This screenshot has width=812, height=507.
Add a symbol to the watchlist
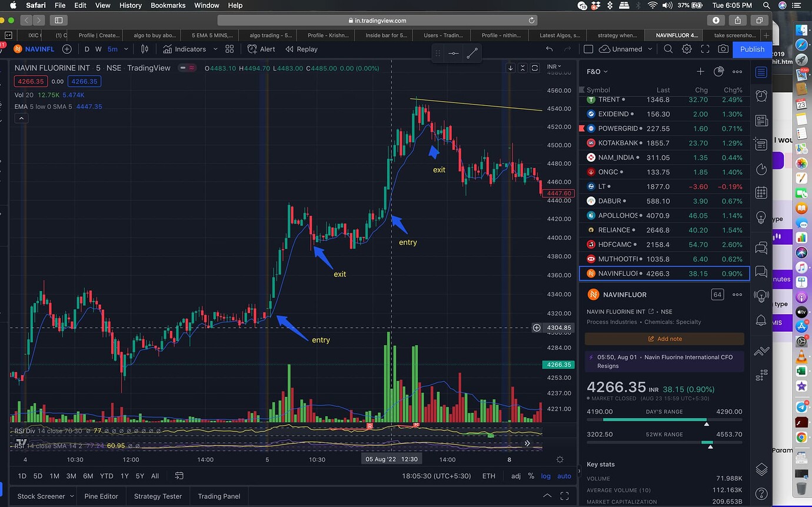tap(700, 72)
